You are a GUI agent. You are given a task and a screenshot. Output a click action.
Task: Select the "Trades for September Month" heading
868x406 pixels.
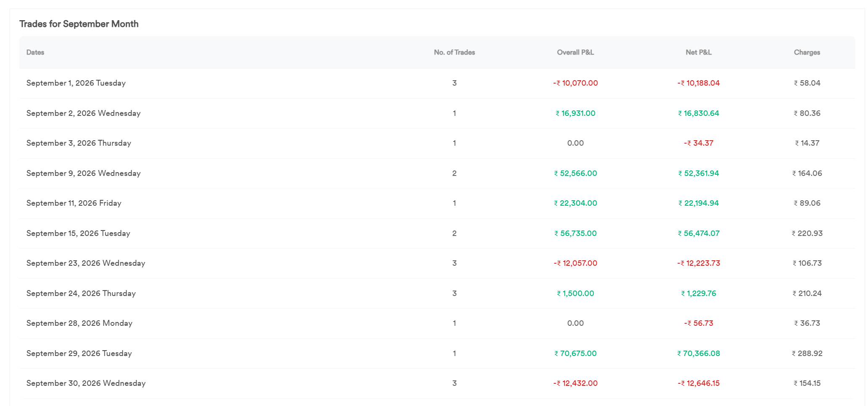point(79,24)
